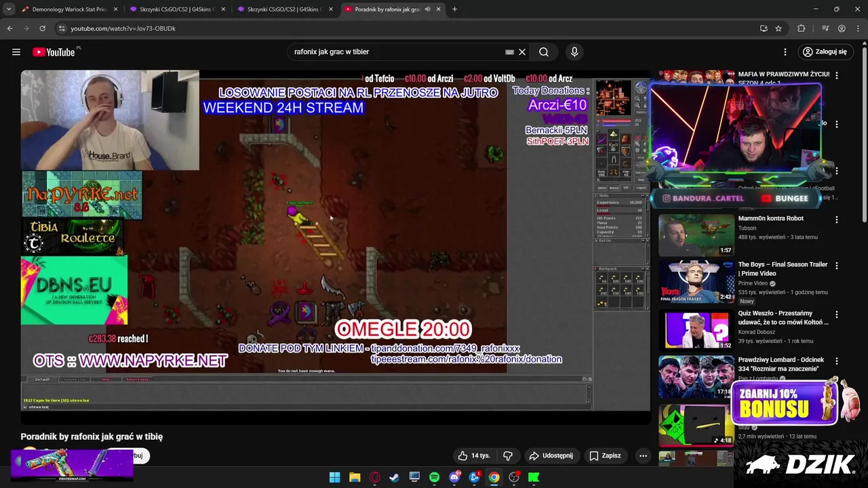Clear the YouTube search query
868x488 pixels.
pos(522,52)
